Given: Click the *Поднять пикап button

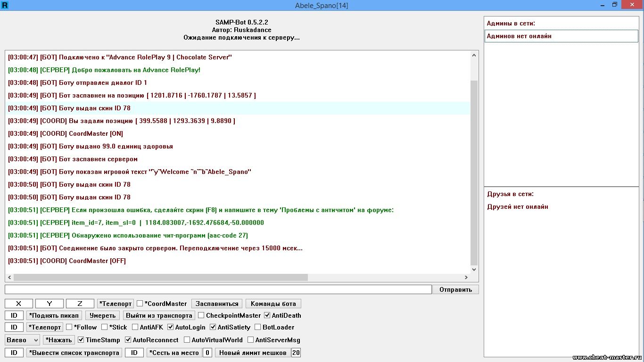Looking at the screenshot, I should click(54, 315).
